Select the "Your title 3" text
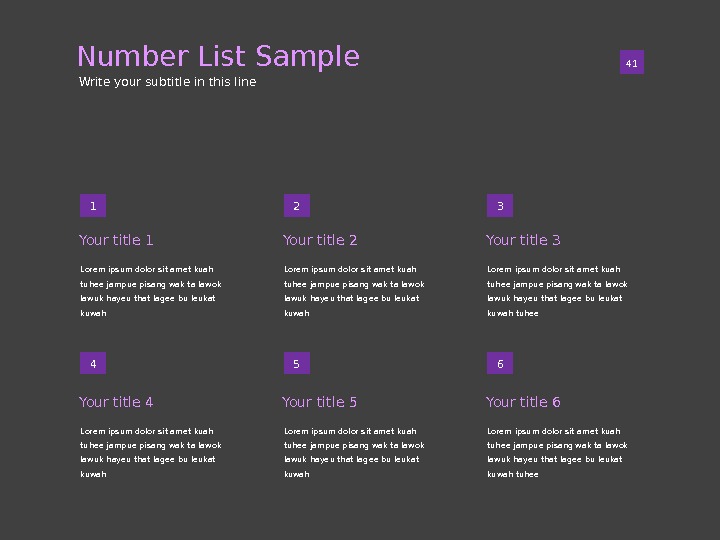Image resolution: width=720 pixels, height=540 pixels. [523, 240]
